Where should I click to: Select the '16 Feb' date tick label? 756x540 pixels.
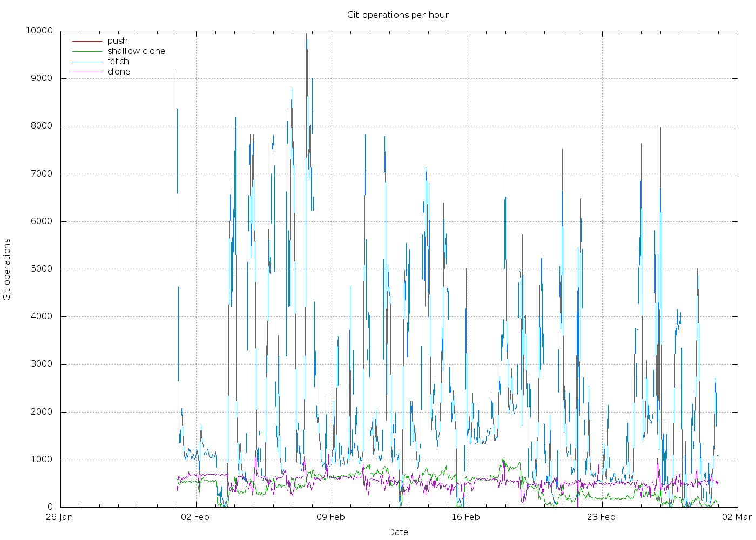(465, 517)
